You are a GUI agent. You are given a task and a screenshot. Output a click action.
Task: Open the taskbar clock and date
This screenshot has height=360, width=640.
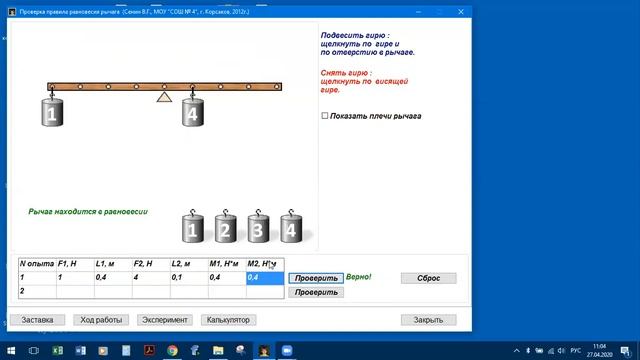[x=600, y=351]
